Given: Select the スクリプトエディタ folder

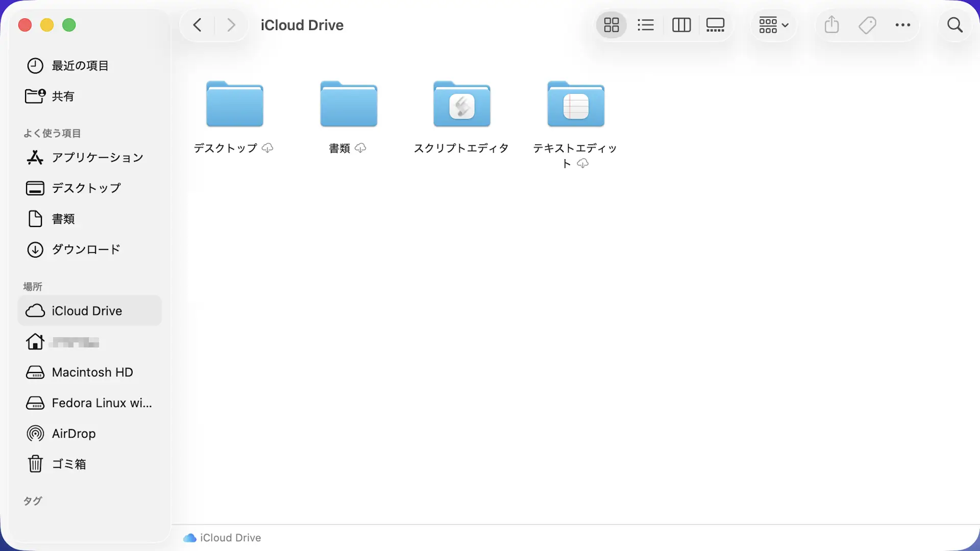Looking at the screenshot, I should [461, 105].
